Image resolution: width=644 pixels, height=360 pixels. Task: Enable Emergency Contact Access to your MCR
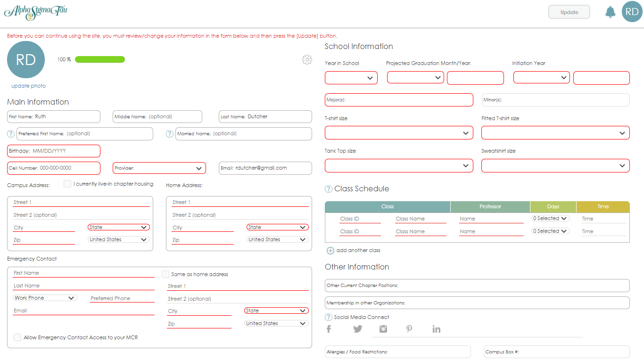tap(17, 337)
